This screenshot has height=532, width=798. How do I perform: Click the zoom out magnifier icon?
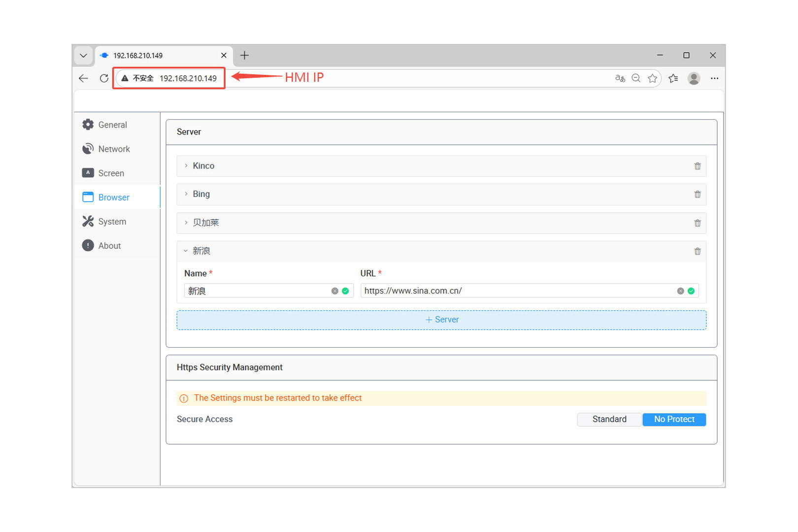point(636,78)
